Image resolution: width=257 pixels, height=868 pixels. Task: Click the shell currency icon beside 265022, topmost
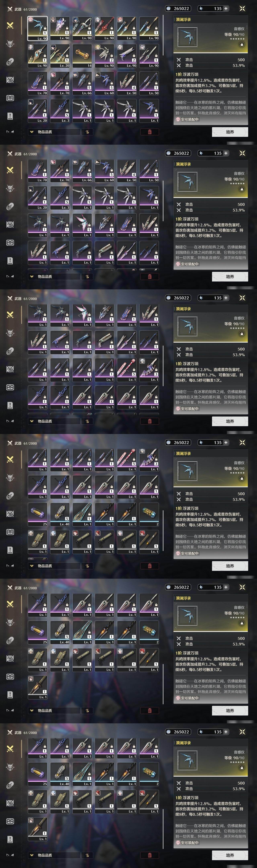pyautogui.click(x=169, y=8)
